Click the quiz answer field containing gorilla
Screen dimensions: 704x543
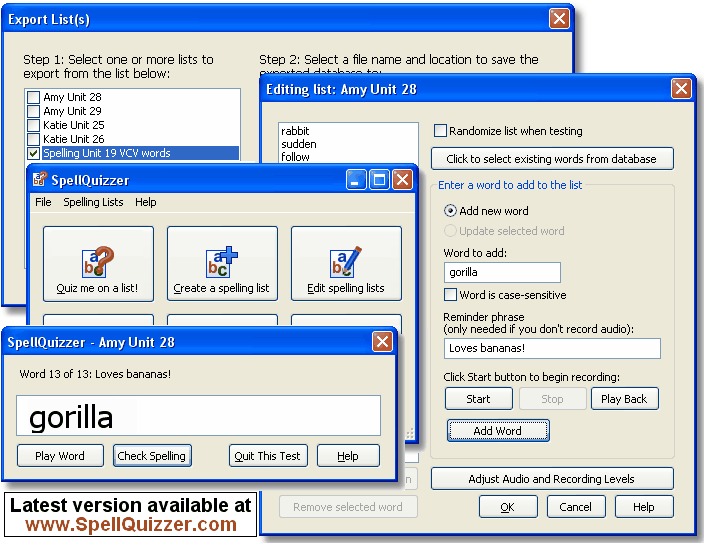(198, 415)
